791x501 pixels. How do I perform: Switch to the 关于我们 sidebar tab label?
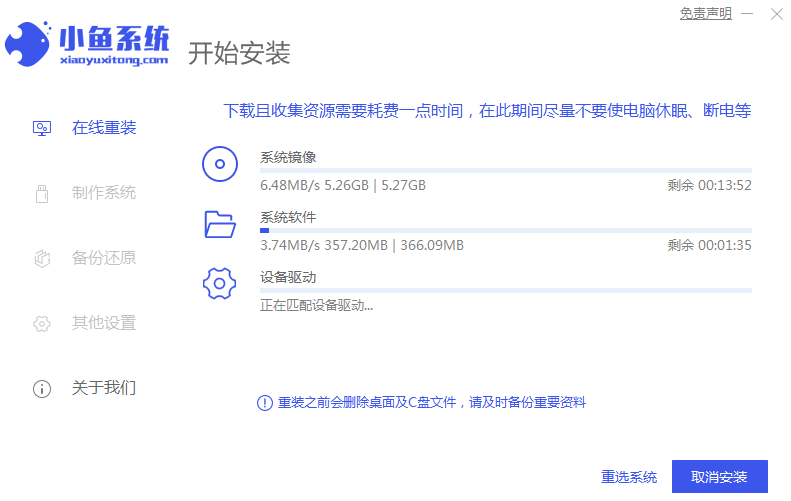pyautogui.click(x=104, y=388)
